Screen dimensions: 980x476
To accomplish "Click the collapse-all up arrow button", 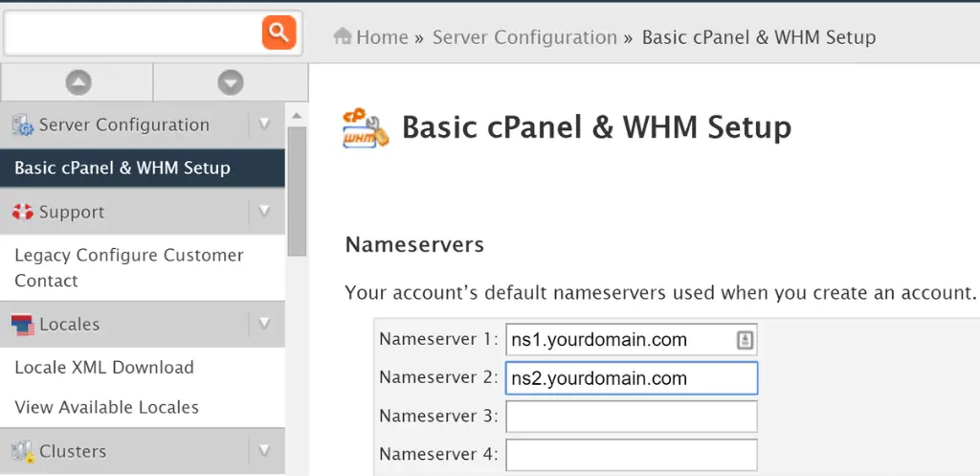I will coord(78,82).
